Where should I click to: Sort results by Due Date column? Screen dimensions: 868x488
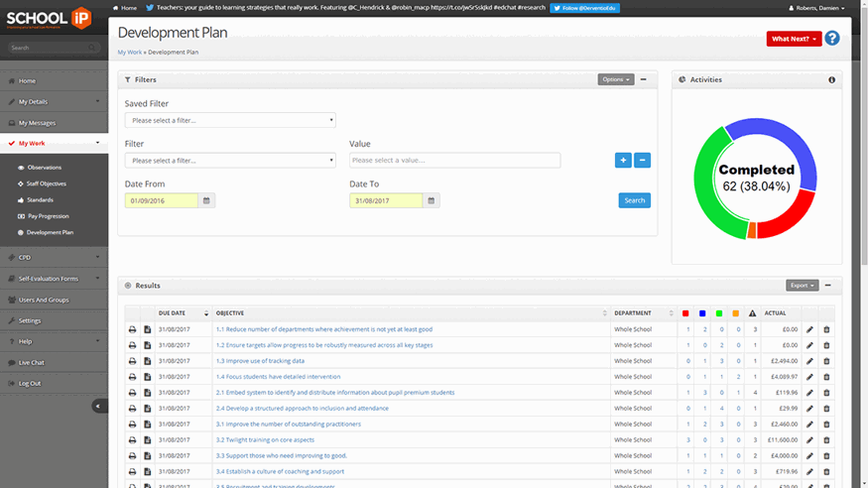183,313
